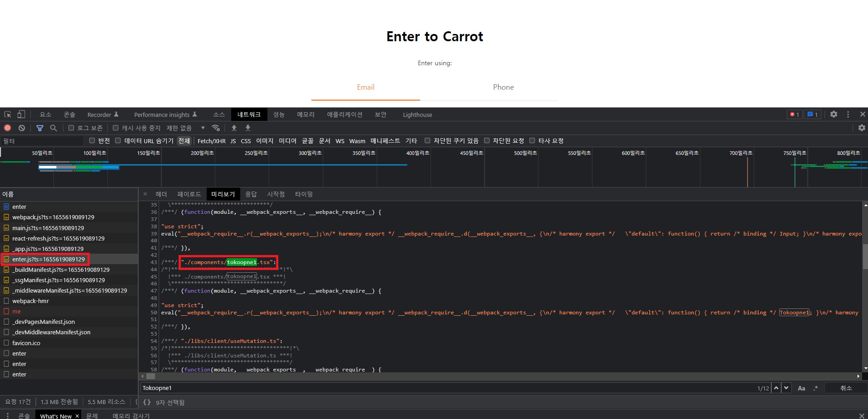Screen dimensions: 868x419
Task: Open the network filter icon
Action: click(x=40, y=128)
